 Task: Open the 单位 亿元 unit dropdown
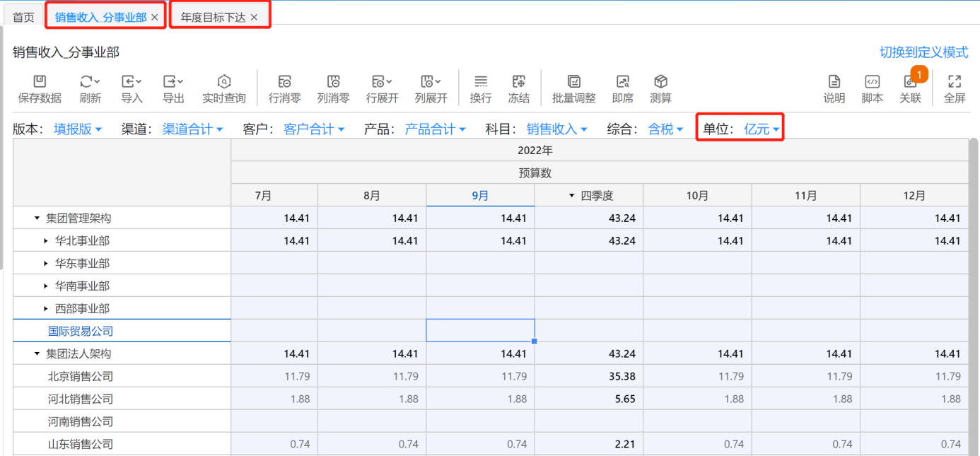(761, 129)
